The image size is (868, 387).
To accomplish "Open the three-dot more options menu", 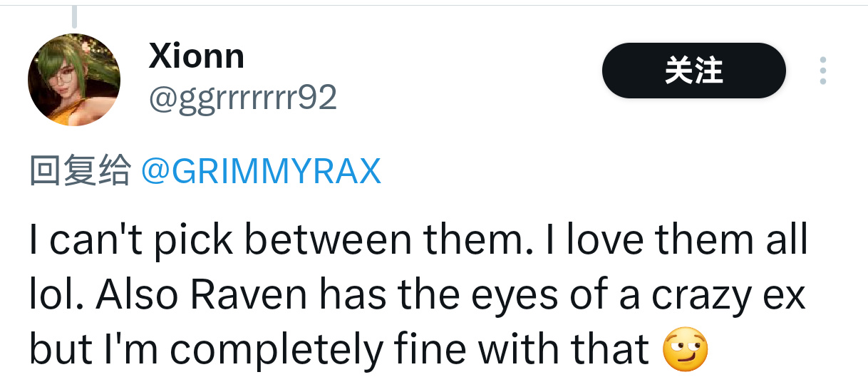I will 822,71.
